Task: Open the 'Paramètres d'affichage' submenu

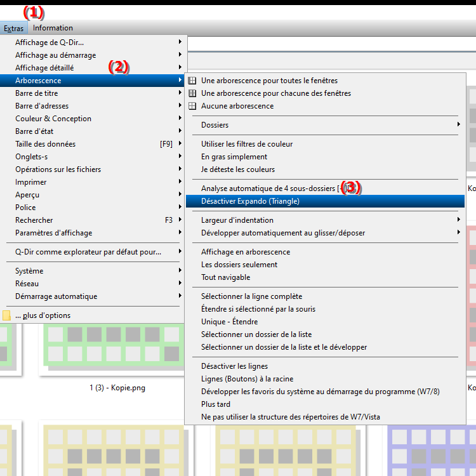Action: point(92,233)
